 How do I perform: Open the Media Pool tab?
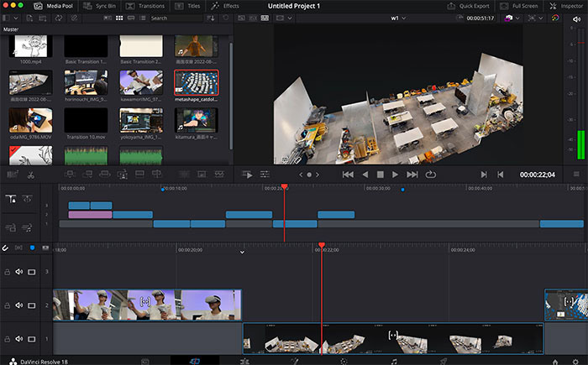coord(53,6)
